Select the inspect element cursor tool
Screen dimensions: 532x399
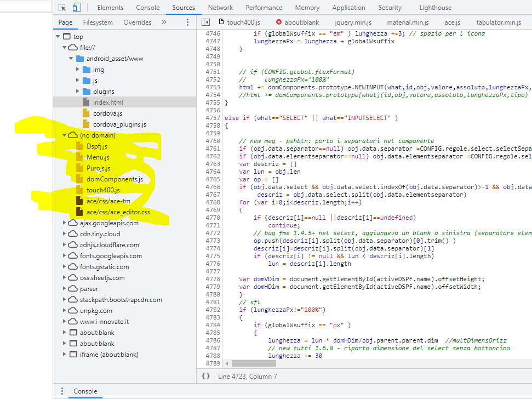point(62,7)
